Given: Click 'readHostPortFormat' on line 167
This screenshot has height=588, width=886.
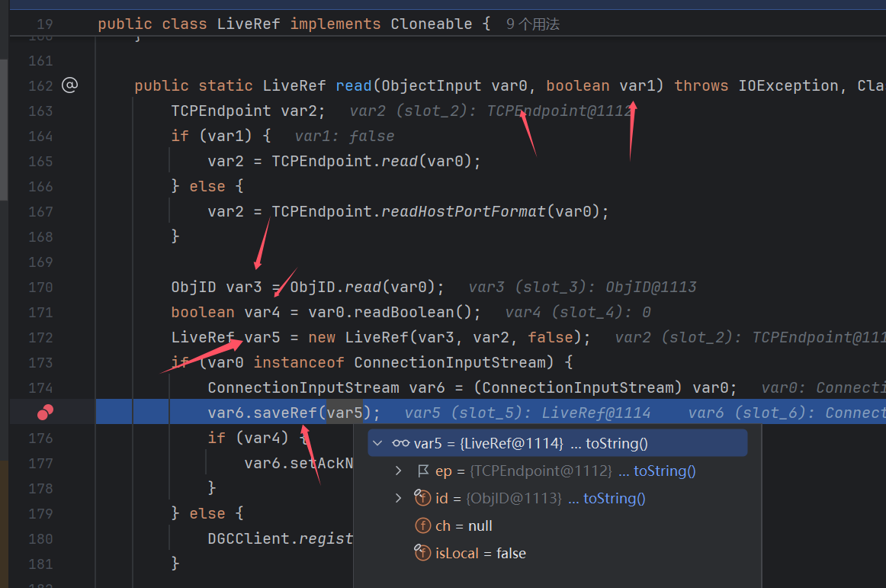Looking at the screenshot, I should click(x=464, y=211).
